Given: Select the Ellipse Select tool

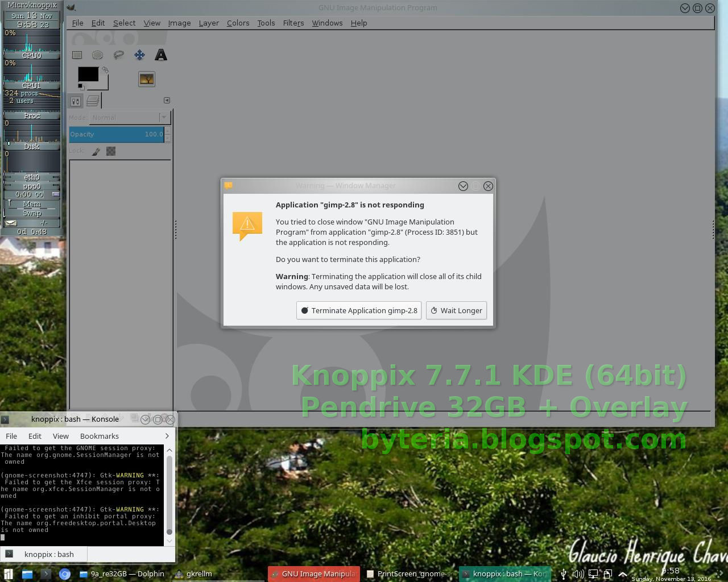Looking at the screenshot, I should (x=97, y=55).
